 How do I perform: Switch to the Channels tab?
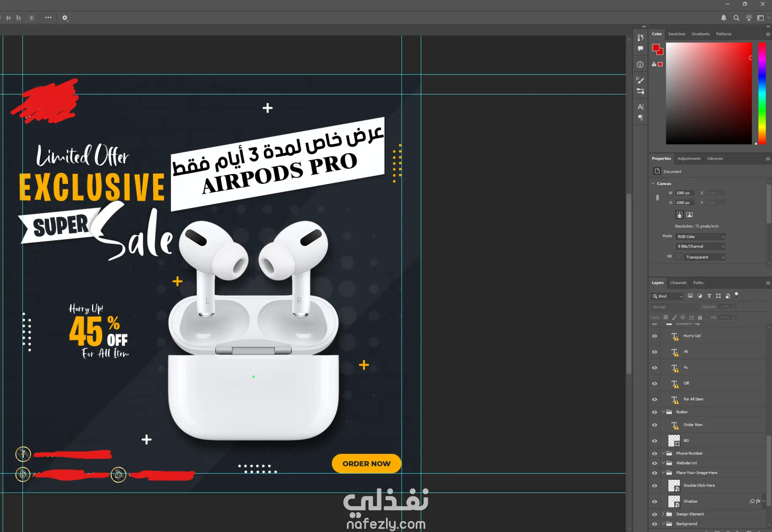[678, 283]
